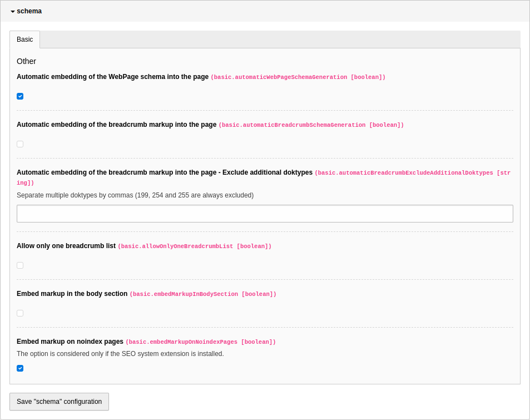530x420 pixels.
Task: Click the 'Automatic embedding of the WebPage schema' label
Action: click(112, 77)
